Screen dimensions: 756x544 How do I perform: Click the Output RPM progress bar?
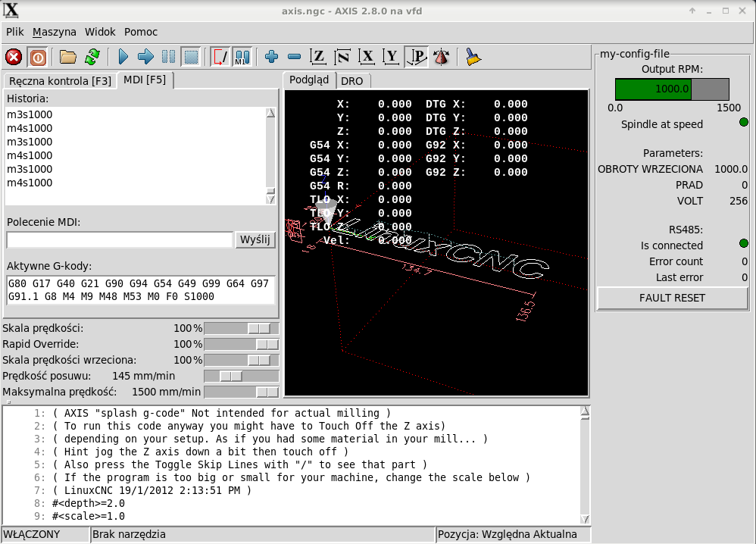click(672, 89)
